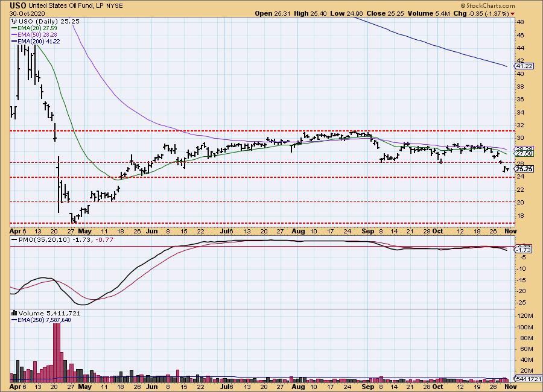
Task: Click the Jun label on bottom date axis
Action: [151, 387]
